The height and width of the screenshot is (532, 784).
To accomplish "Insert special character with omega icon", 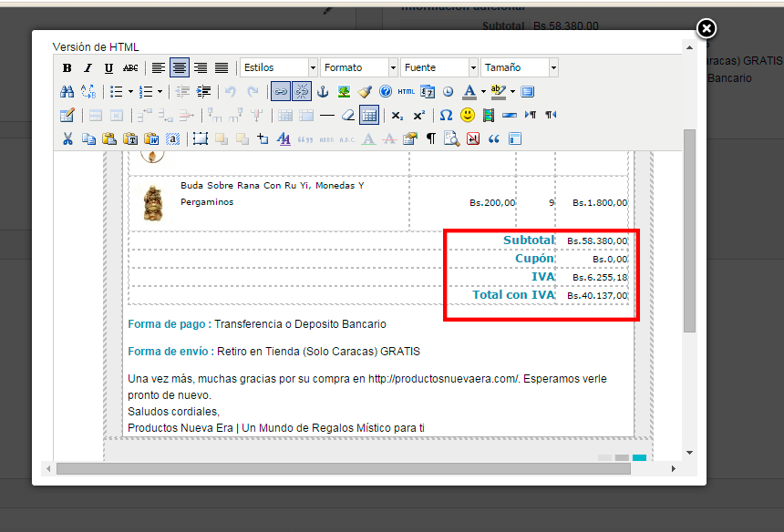I will (x=446, y=116).
